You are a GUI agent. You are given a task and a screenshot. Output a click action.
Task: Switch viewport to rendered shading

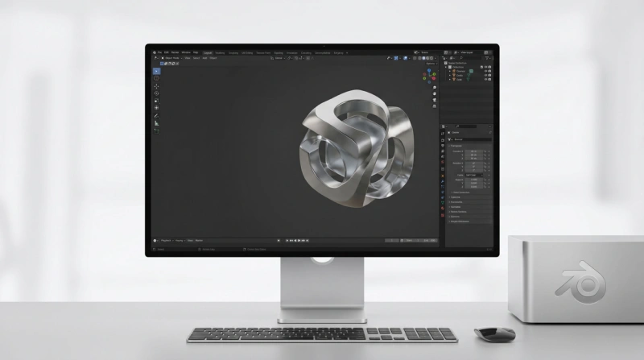click(431, 58)
